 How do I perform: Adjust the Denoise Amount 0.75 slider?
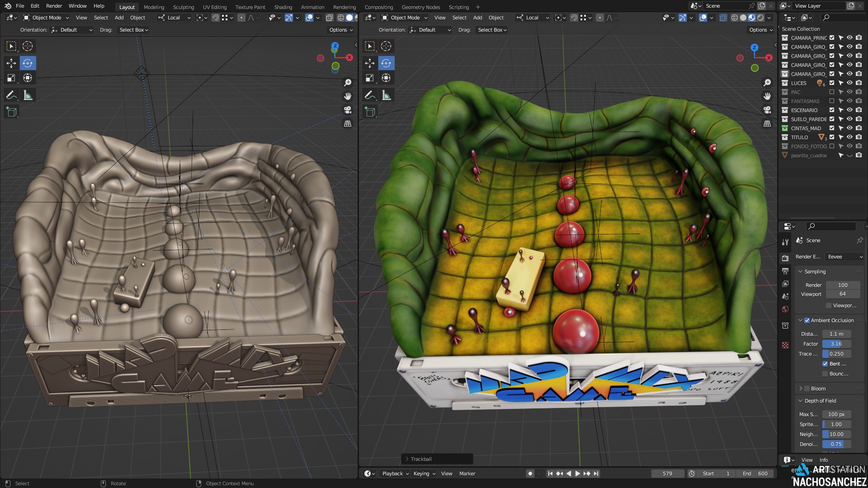[836, 444]
